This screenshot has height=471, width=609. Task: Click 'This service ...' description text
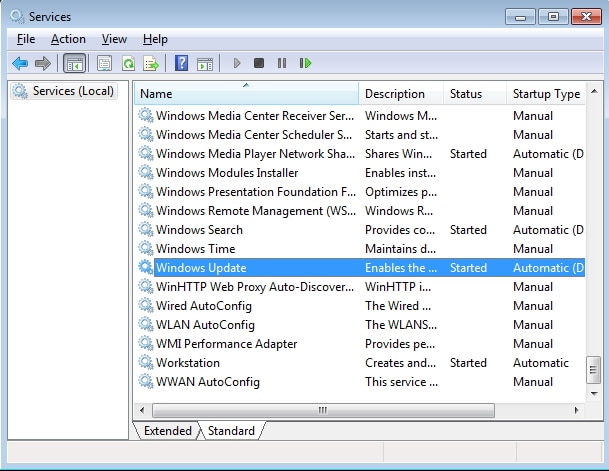click(x=401, y=382)
